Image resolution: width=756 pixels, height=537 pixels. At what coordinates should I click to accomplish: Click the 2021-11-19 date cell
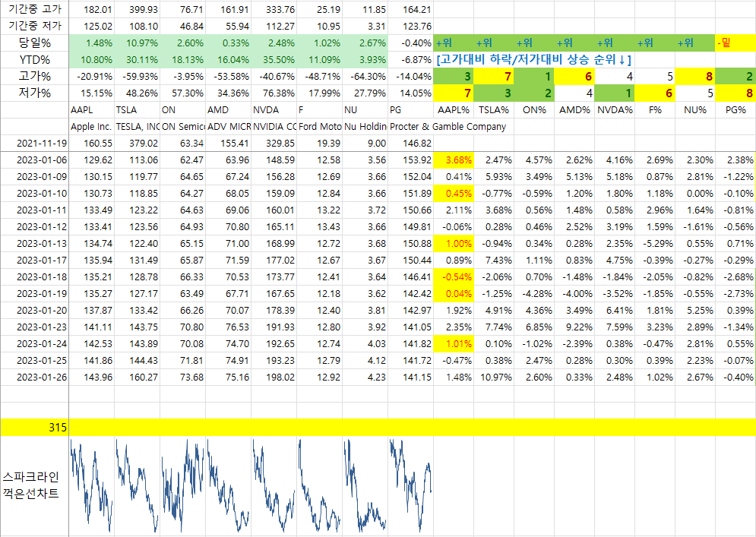(x=35, y=142)
